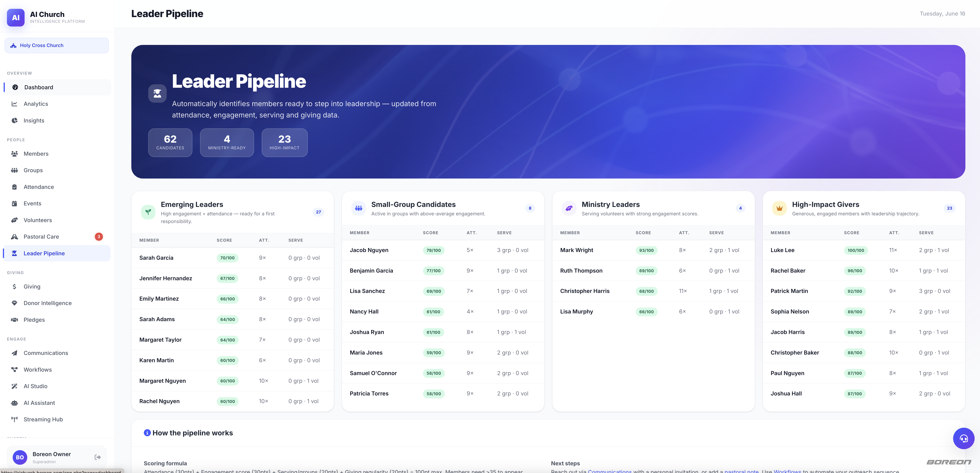Click Jacob Nguyen's 79/100 score badge
The image size is (980, 473).
coord(434,250)
